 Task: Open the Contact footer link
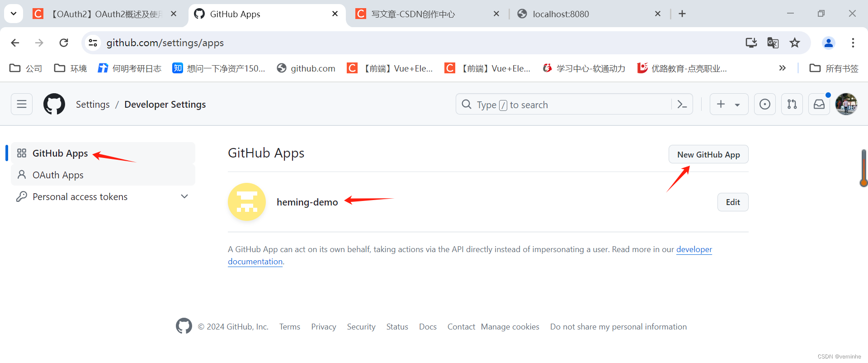pos(461,327)
